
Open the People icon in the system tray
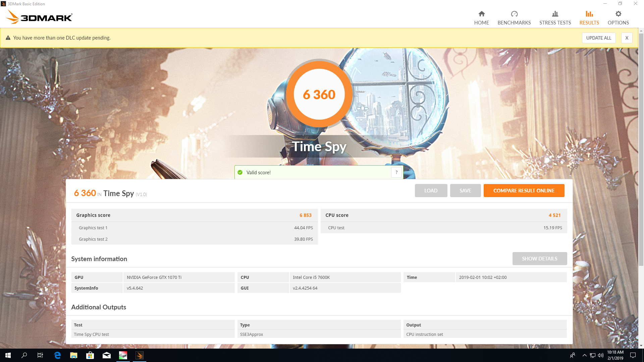[x=573, y=355]
